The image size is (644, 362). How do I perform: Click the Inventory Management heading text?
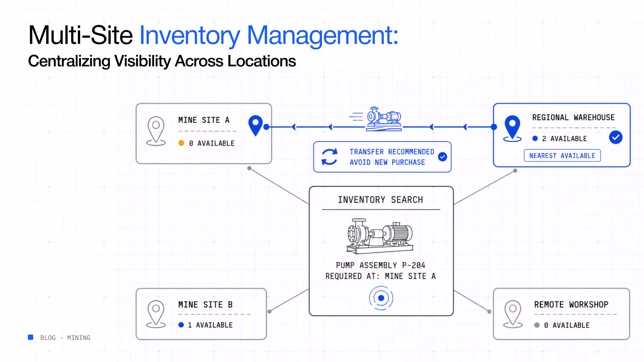(x=269, y=35)
